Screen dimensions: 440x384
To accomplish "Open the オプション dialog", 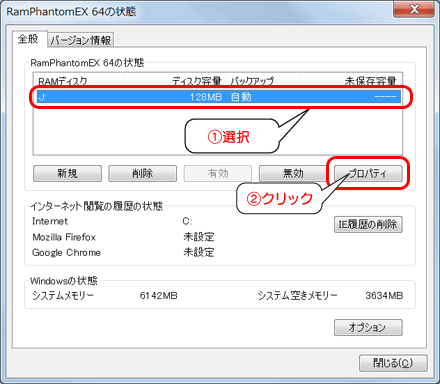I will pos(368,328).
